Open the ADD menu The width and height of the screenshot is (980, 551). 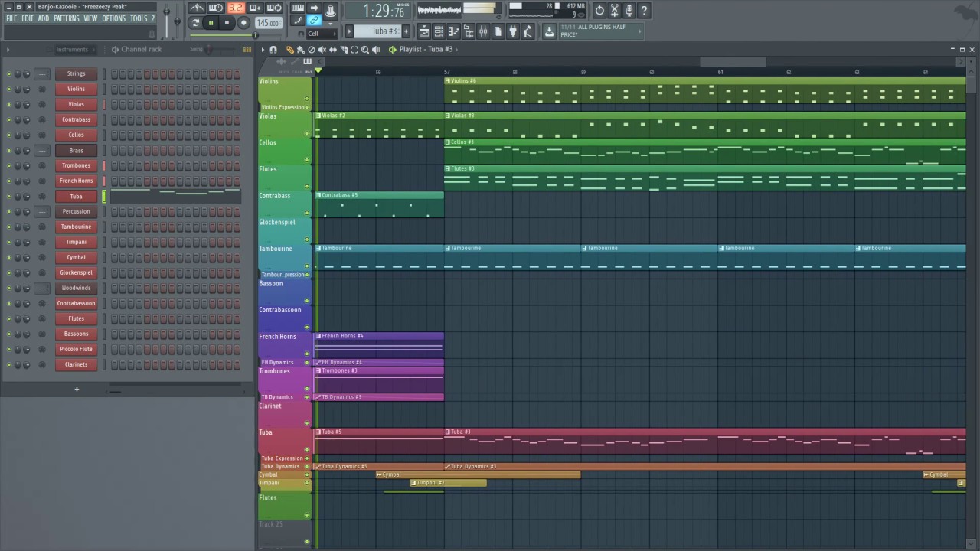(44, 18)
